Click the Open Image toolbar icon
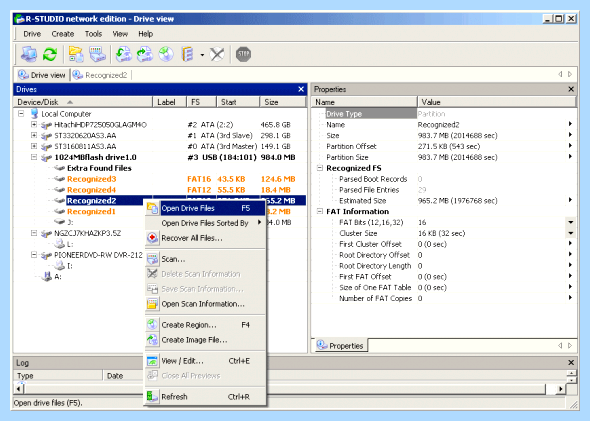The width and height of the screenshot is (590, 421). (123, 54)
